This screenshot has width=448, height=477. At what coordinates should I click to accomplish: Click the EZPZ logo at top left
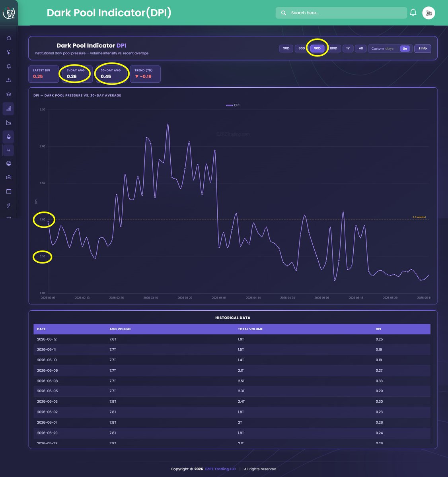[x=9, y=13]
